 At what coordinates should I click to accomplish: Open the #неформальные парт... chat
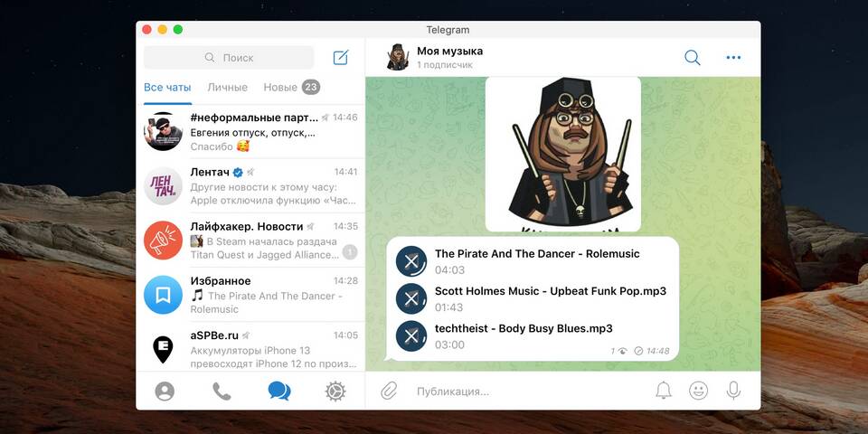[250, 132]
